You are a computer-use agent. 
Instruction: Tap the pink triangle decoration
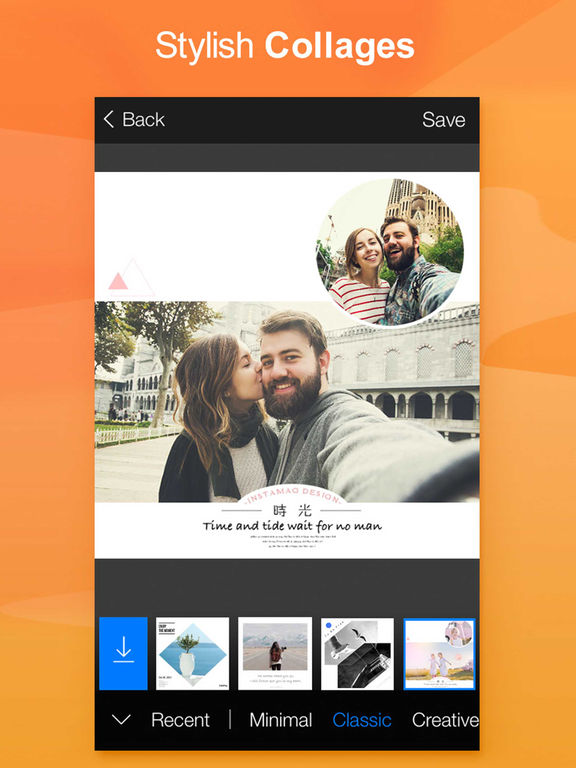(118, 281)
